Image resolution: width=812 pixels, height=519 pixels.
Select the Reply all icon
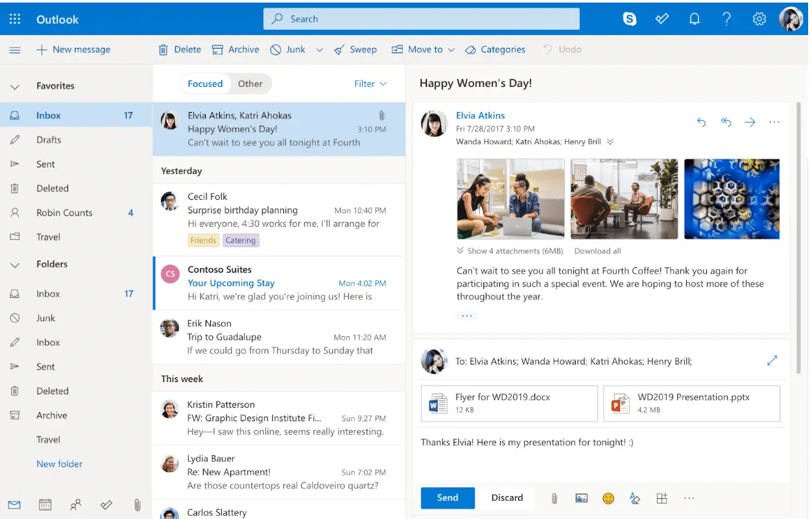coord(726,121)
